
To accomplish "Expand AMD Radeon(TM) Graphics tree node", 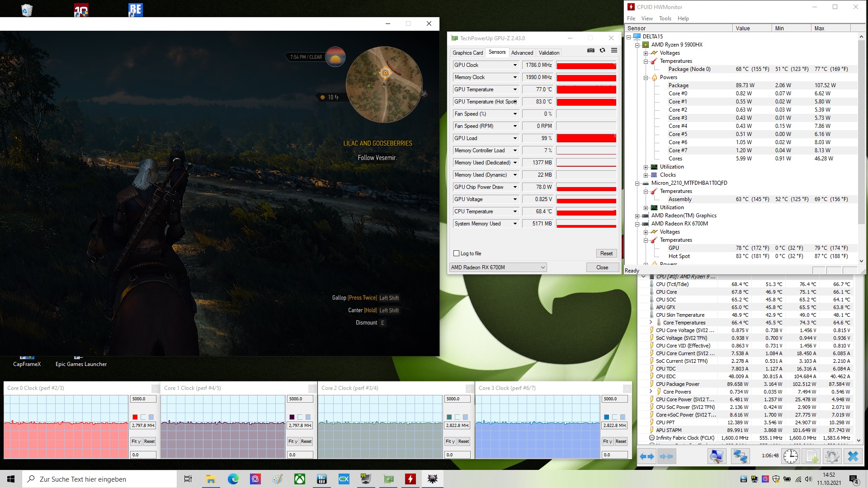I will click(x=637, y=216).
